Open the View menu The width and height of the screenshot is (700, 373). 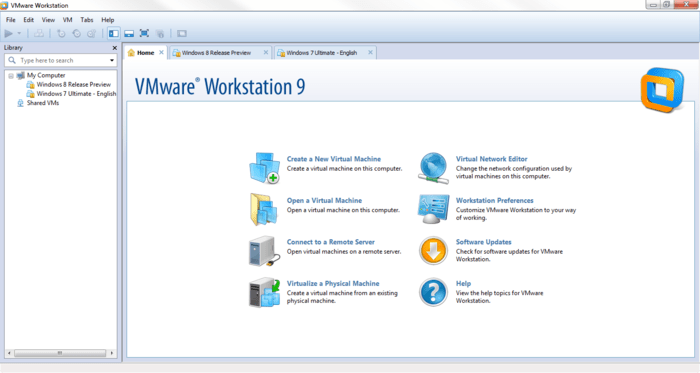coord(48,20)
